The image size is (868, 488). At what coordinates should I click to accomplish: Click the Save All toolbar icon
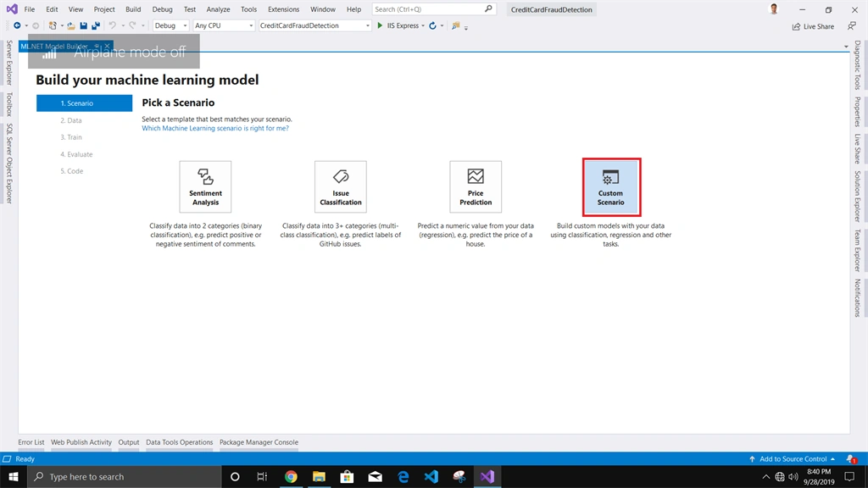(96, 25)
